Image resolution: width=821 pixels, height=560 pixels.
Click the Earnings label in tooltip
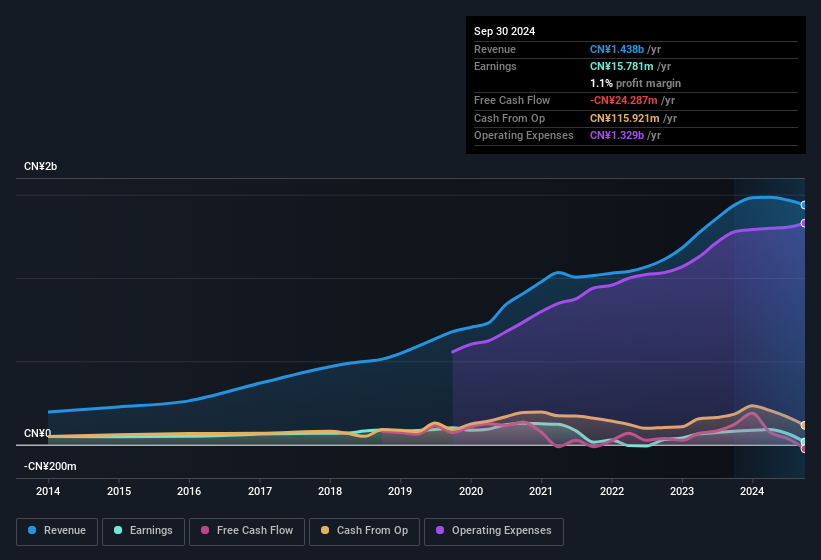[495, 66]
